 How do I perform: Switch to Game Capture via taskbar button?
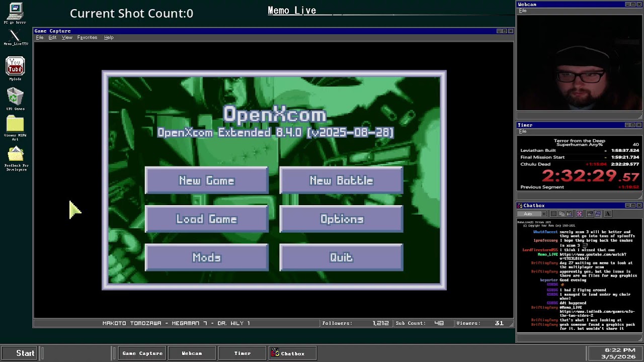(142, 353)
